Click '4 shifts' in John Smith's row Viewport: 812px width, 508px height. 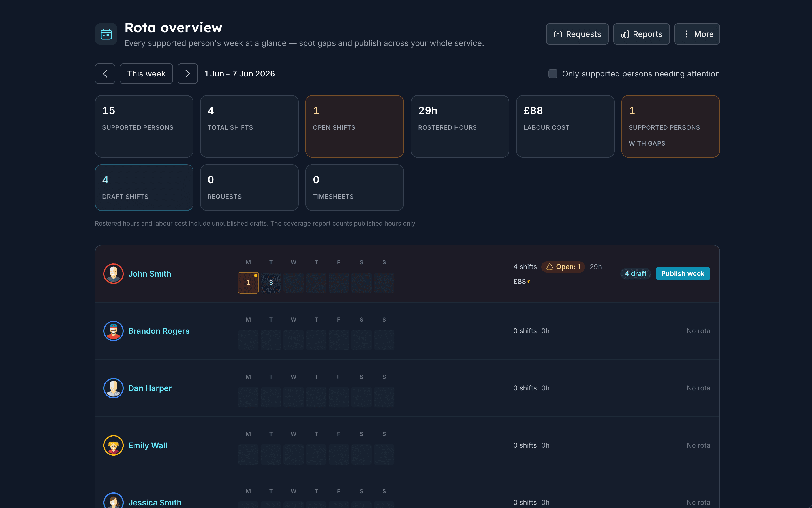(525, 267)
